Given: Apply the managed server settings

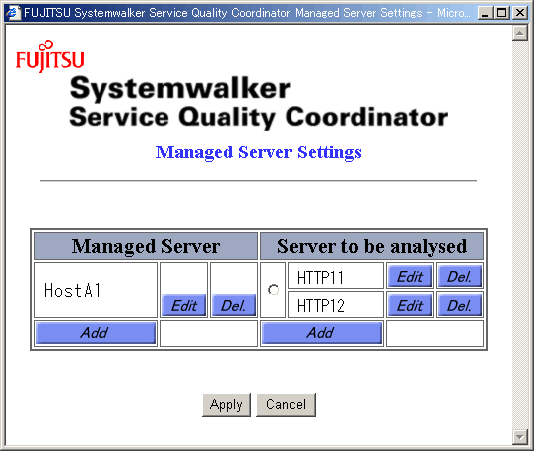Looking at the screenshot, I should click(226, 405).
